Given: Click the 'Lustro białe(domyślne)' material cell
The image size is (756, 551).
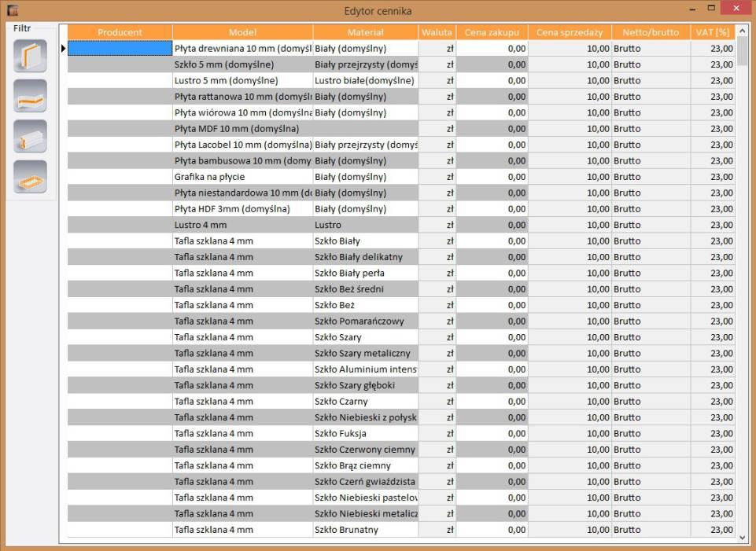Looking at the screenshot, I should coord(366,80).
